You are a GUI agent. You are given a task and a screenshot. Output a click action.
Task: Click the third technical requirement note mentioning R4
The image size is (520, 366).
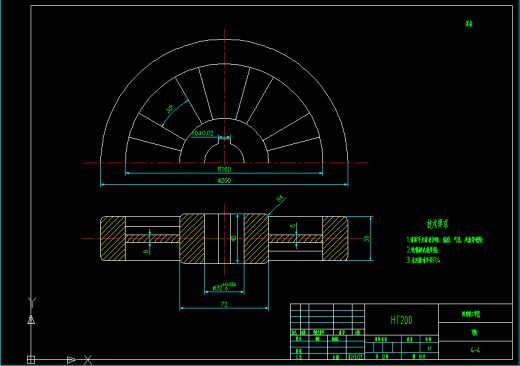424,260
